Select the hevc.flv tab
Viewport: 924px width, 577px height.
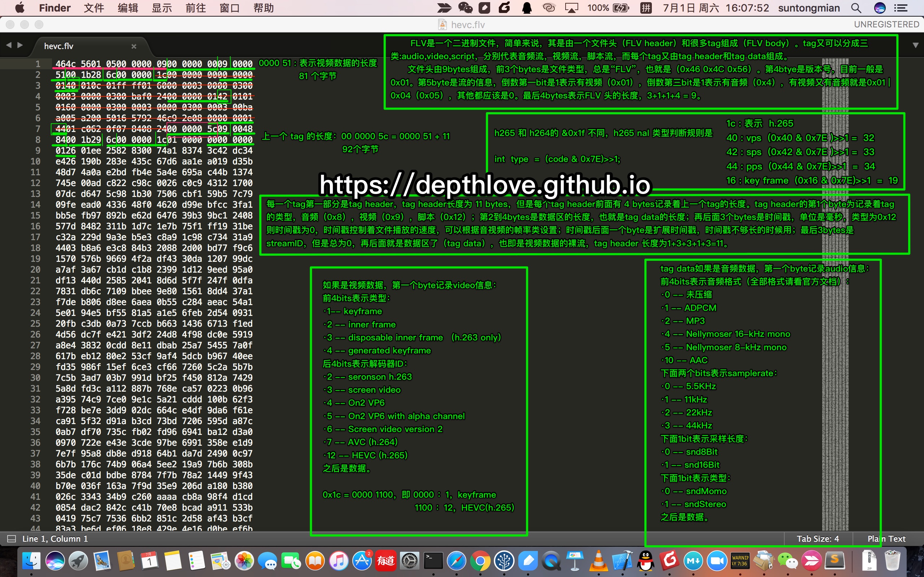[x=59, y=46]
